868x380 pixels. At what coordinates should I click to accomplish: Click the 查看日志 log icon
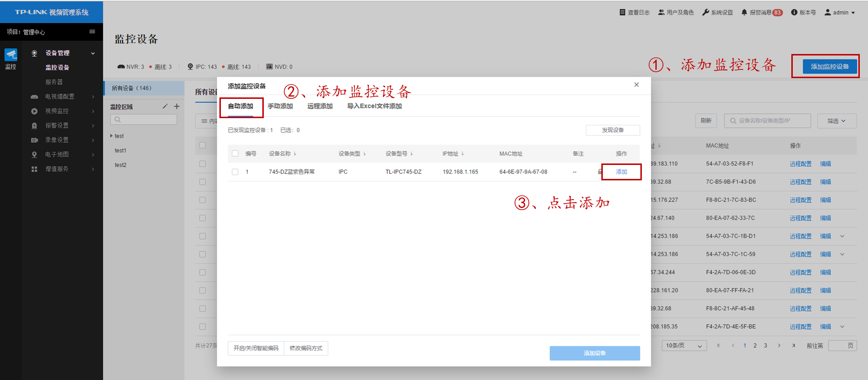(x=623, y=13)
